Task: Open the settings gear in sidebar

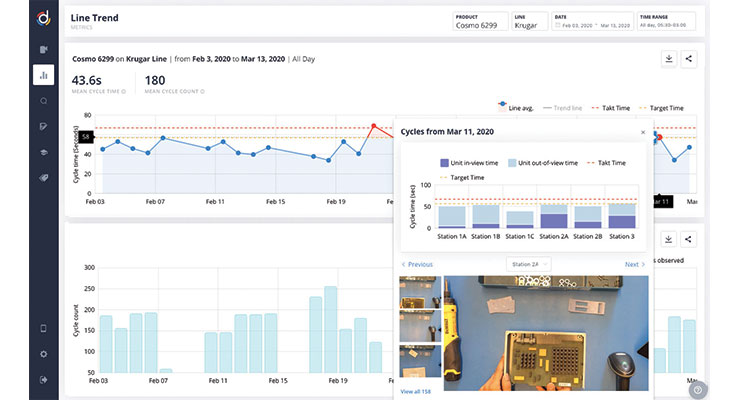Action: pyautogui.click(x=44, y=354)
